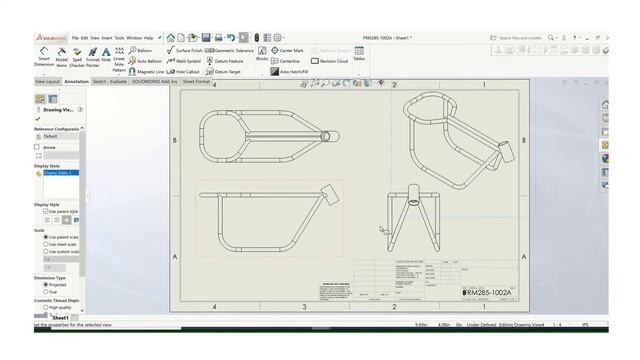The width and height of the screenshot is (640, 360).
Task: Print the drawing
Action: pos(218,38)
